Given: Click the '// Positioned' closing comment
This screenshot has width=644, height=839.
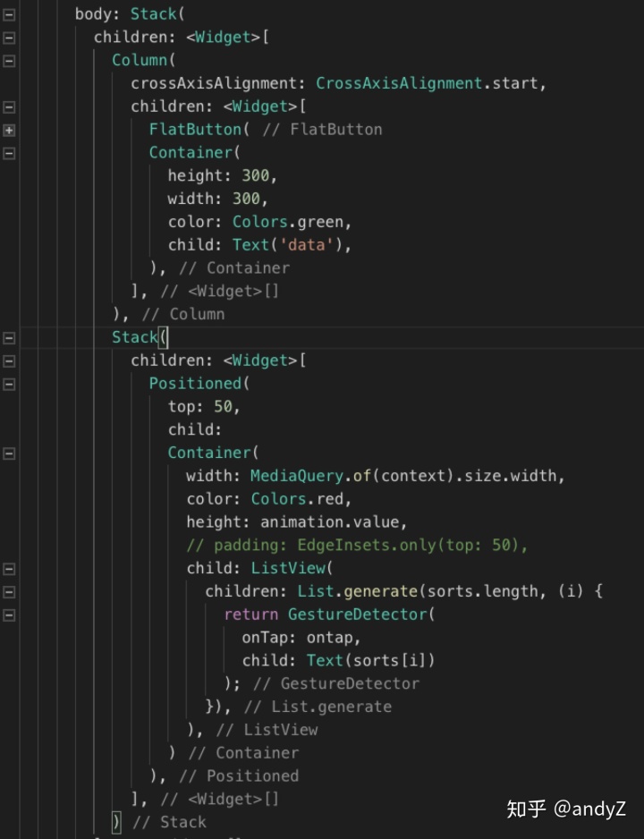Looking at the screenshot, I should (239, 775).
